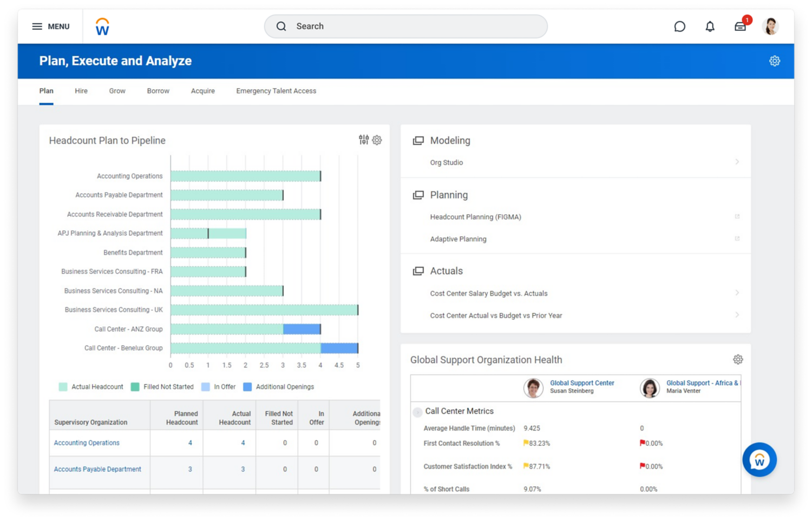
Task: Open the chat messages icon
Action: coord(679,27)
